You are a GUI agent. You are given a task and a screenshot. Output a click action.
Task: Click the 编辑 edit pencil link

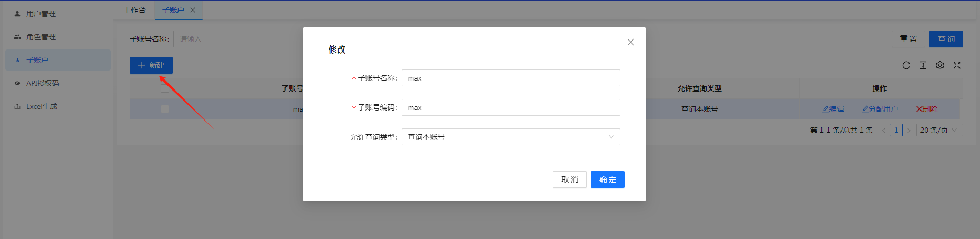coord(833,109)
